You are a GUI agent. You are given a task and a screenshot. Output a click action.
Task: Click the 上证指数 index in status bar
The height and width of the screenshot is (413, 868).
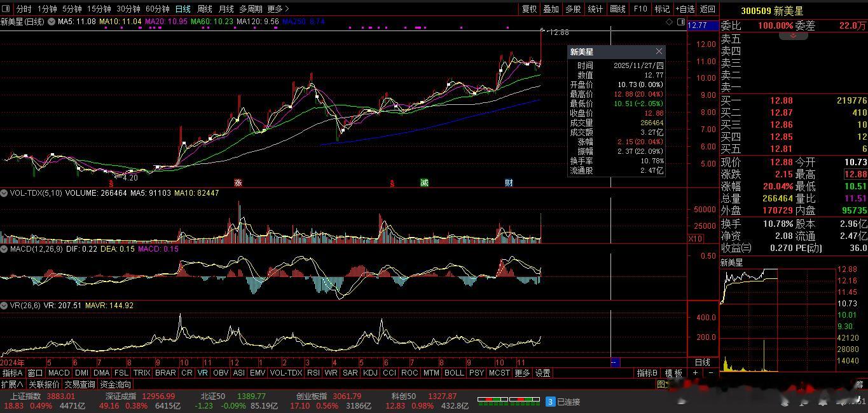(x=24, y=396)
